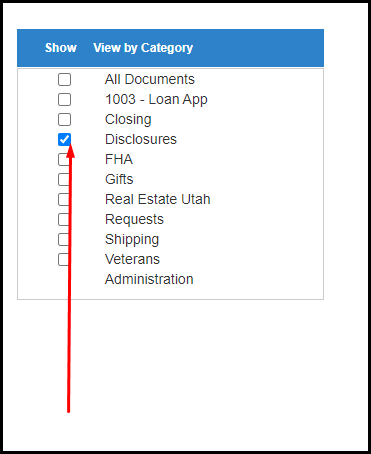Enable the Requests category checkbox
This screenshot has width=371, height=454.
pyautogui.click(x=64, y=219)
